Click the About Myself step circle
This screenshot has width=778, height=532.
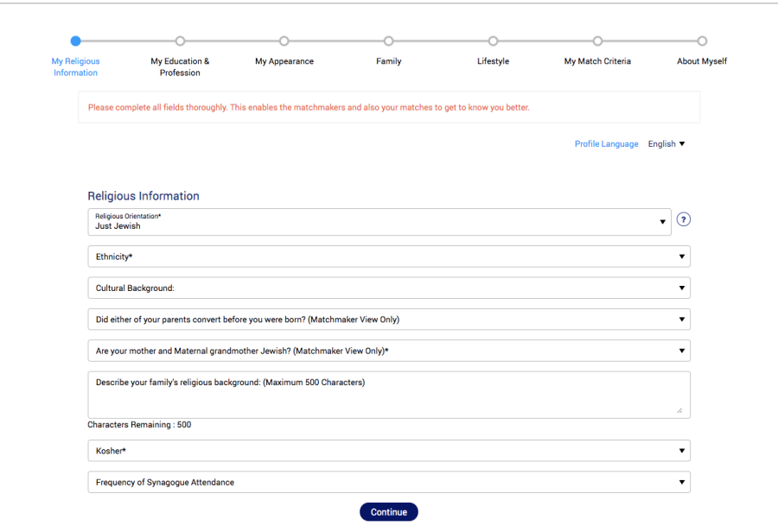point(702,41)
